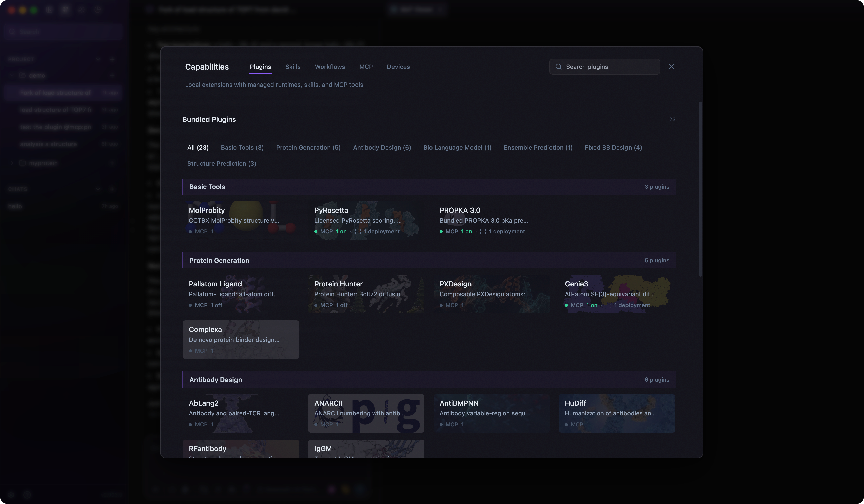The height and width of the screenshot is (504, 864).
Task: Open the PROPKA 3.0 plugin card
Action: click(x=491, y=220)
